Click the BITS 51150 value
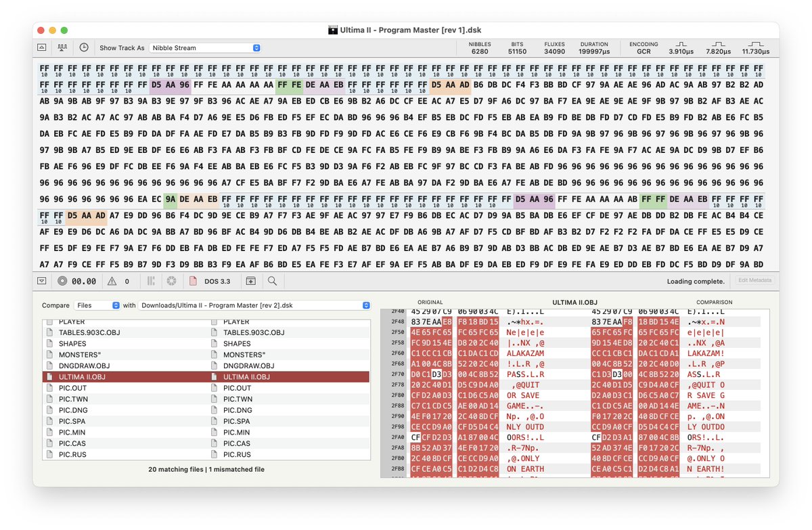The width and height of the screenshot is (812, 530). 517,51
